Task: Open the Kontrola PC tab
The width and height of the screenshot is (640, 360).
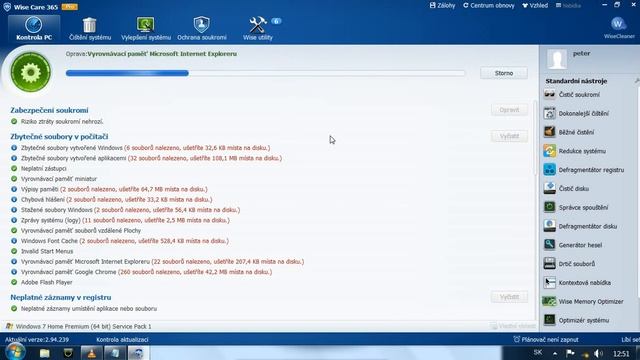Action: (x=34, y=29)
